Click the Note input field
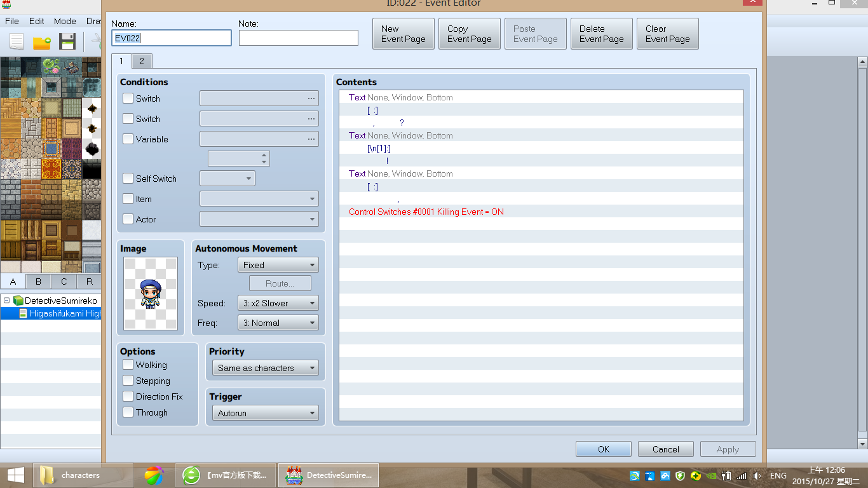 click(299, 38)
